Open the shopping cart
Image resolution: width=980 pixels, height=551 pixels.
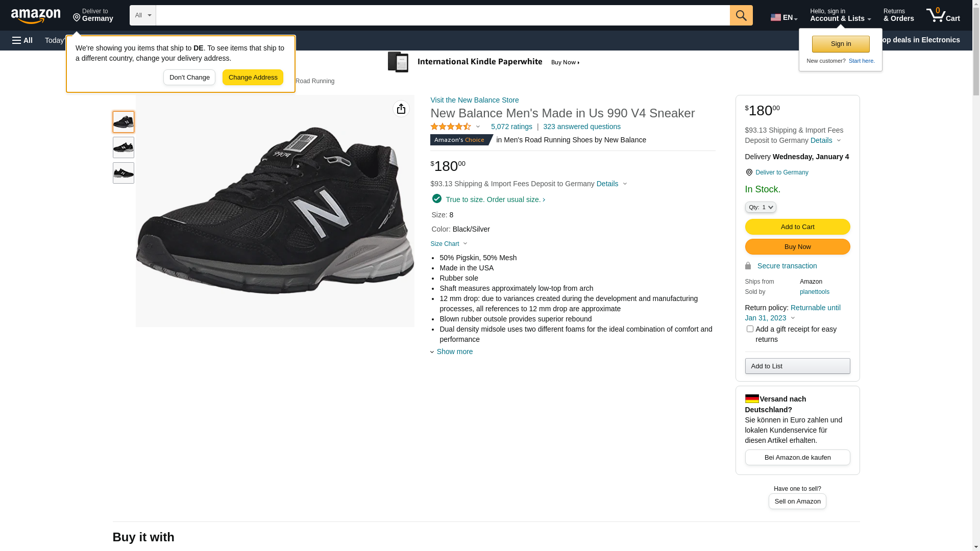pos(943,15)
